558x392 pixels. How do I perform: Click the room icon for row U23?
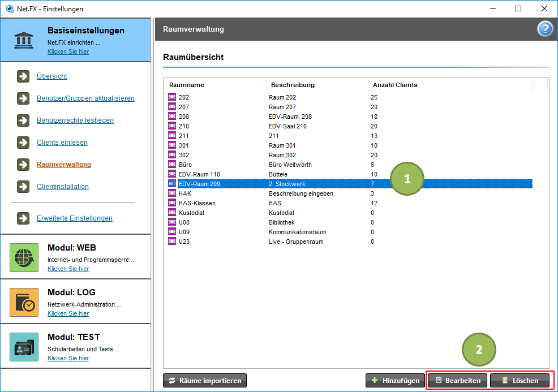click(172, 241)
